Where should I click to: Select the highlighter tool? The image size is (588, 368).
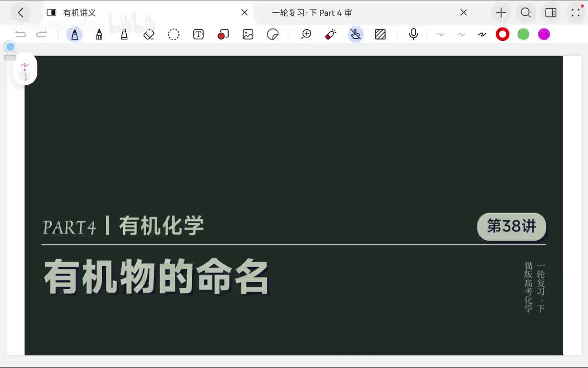coord(124,34)
